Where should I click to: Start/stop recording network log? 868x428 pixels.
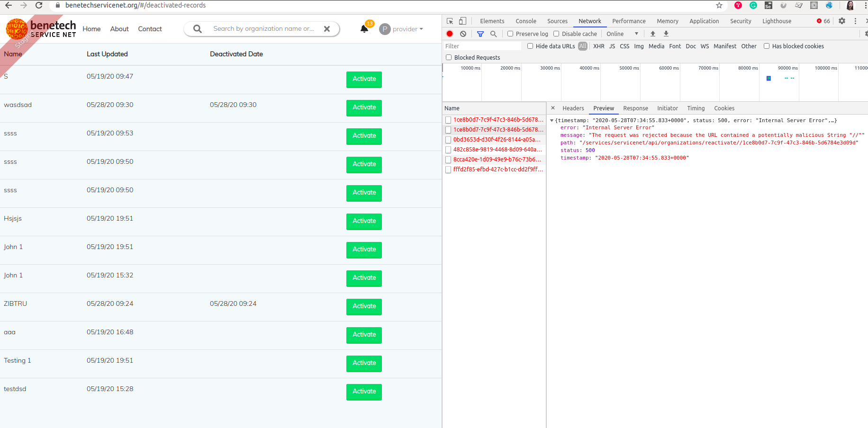(449, 34)
